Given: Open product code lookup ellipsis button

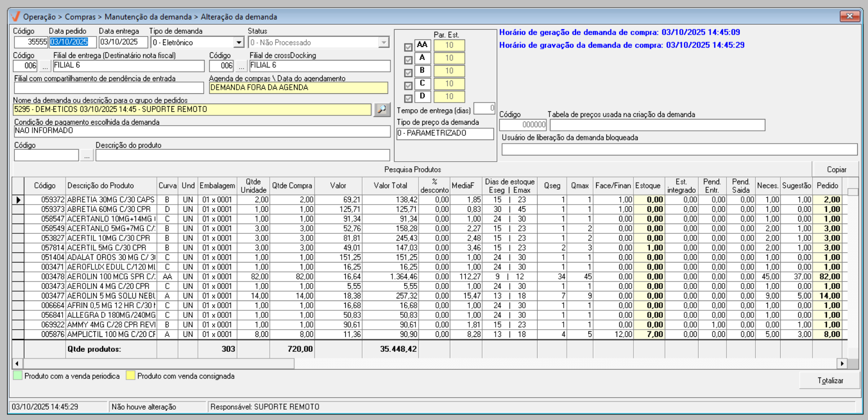Looking at the screenshot, I should [x=87, y=155].
